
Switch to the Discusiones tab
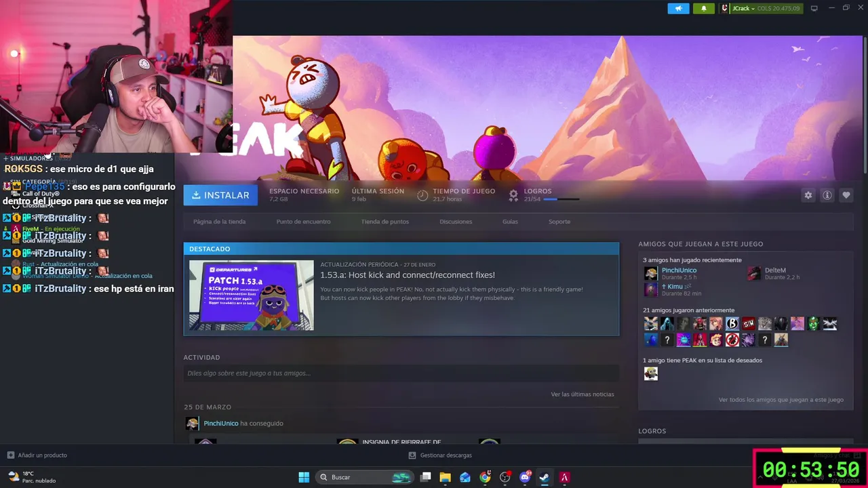456,222
